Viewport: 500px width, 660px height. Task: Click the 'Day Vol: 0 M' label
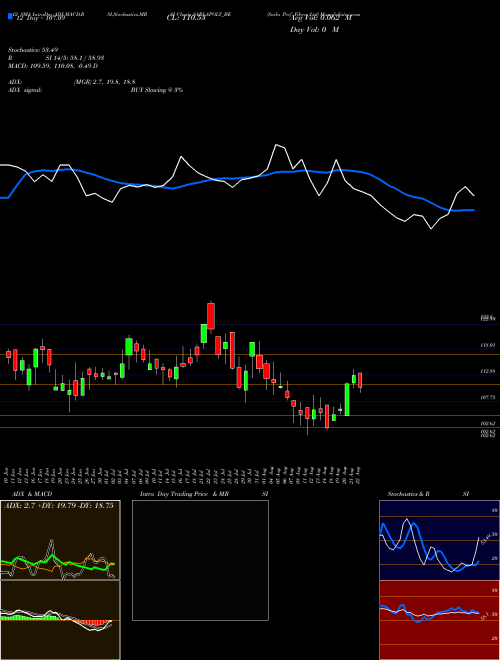(314, 30)
